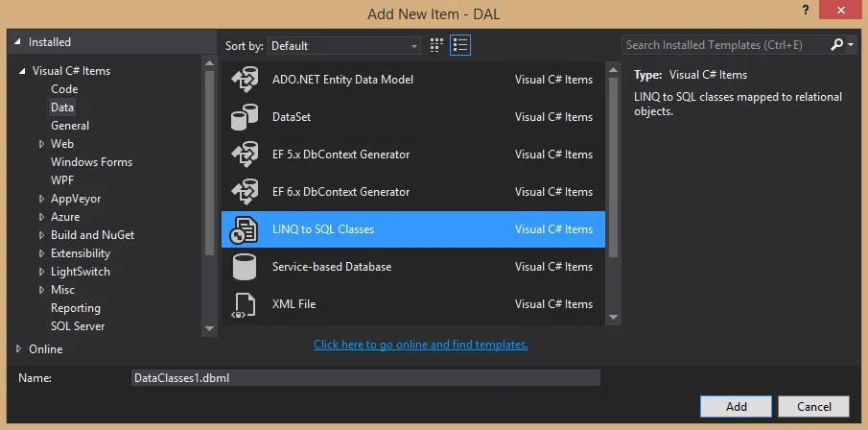Image resolution: width=868 pixels, height=430 pixels.
Task: Click the LINQ to SQL Classes icon
Action: pos(245,229)
